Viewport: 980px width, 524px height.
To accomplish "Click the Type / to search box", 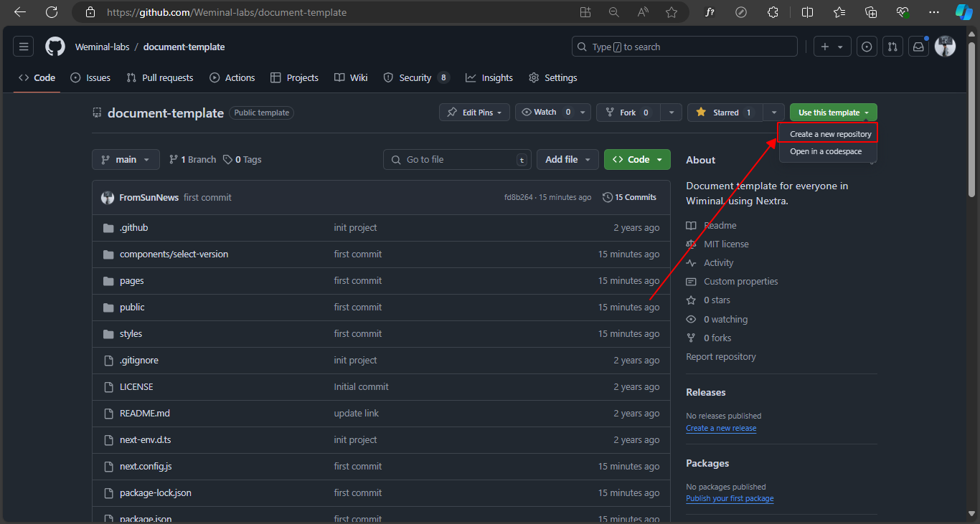I will click(684, 47).
